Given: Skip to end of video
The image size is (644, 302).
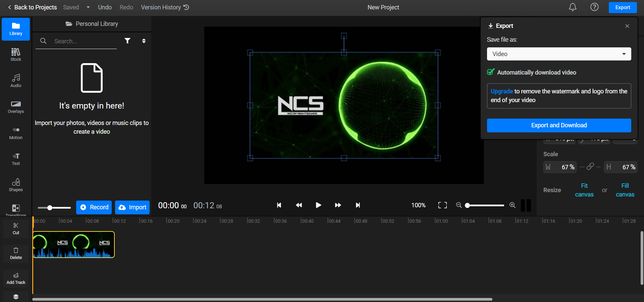Looking at the screenshot, I should click(x=358, y=205).
